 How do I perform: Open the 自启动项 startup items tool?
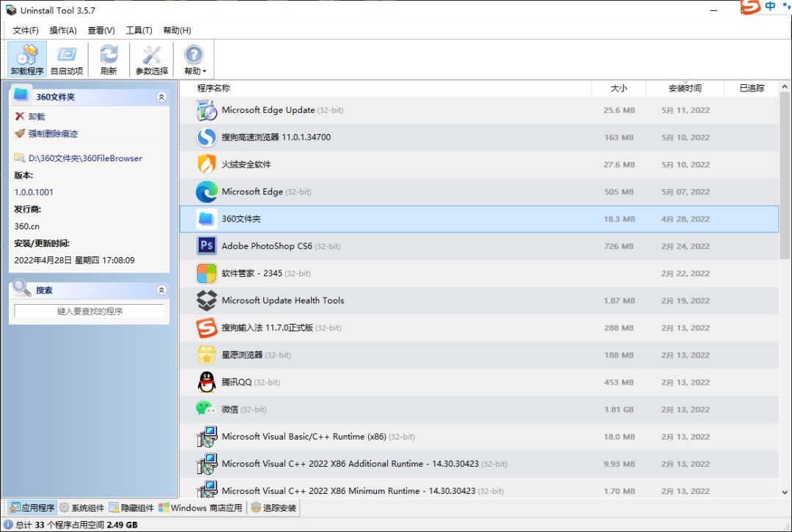(67, 59)
